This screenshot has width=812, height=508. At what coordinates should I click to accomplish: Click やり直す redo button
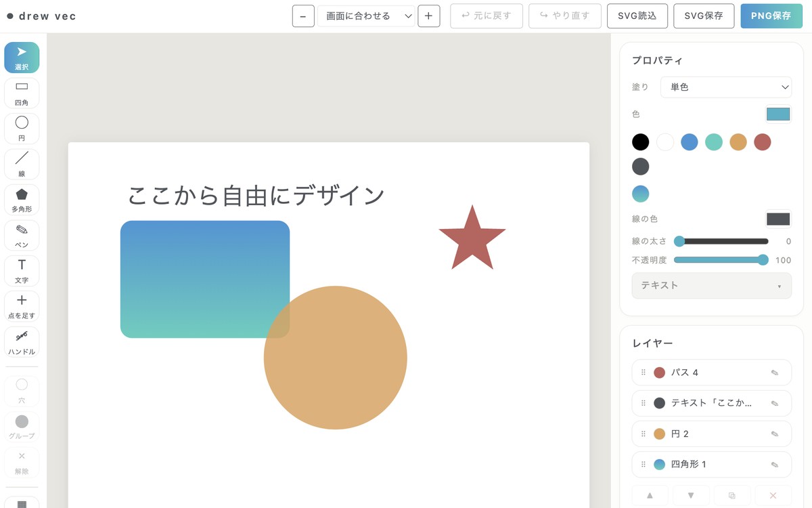(565, 16)
